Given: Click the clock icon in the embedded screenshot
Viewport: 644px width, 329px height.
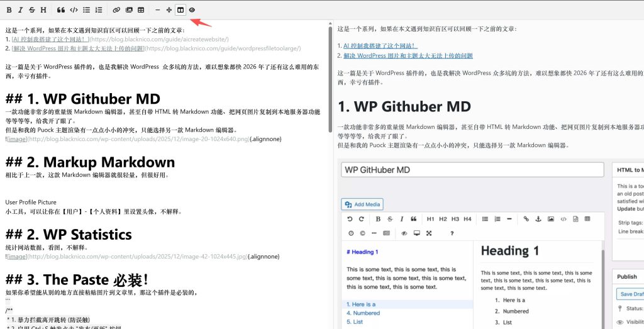Looking at the screenshot, I should coord(351,233).
